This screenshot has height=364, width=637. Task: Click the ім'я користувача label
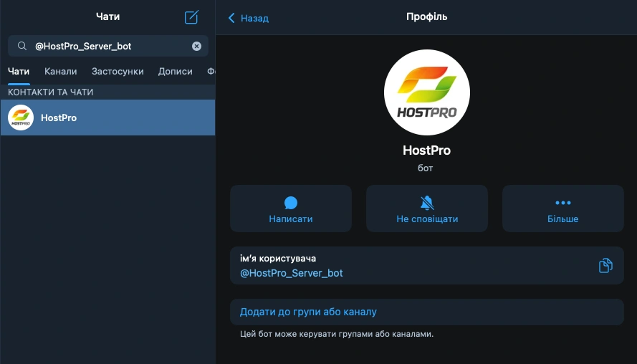(278, 259)
